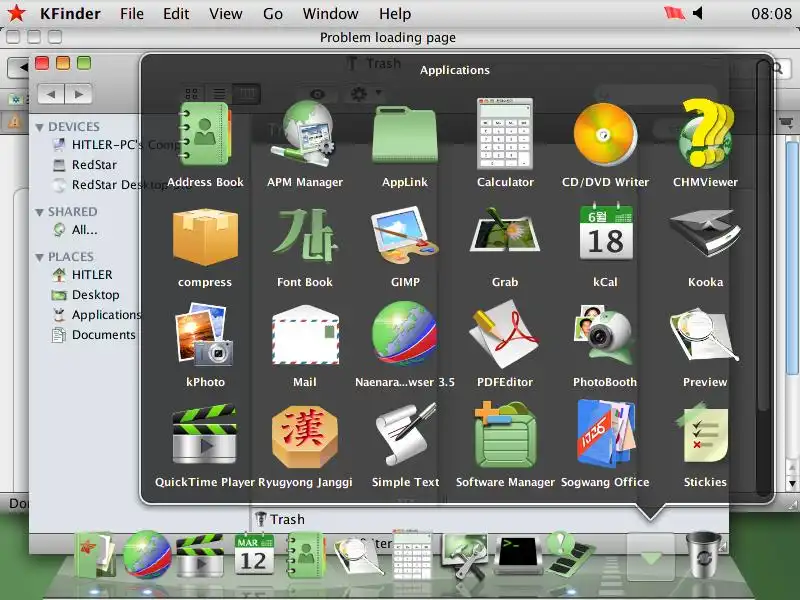Launch the Mail app
This screenshot has height=600, width=800.
(305, 335)
